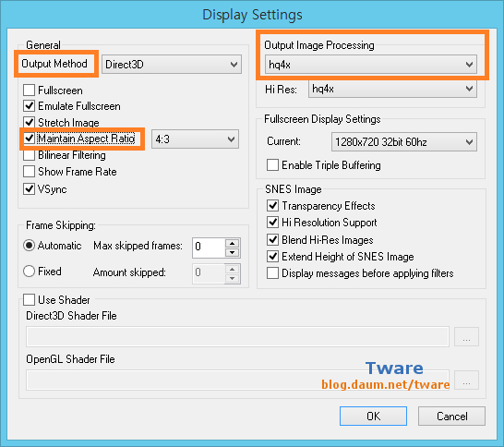Open the 4:3 aspect ratio dropdown
Viewport: 504px width, 447px height.
pos(195,139)
